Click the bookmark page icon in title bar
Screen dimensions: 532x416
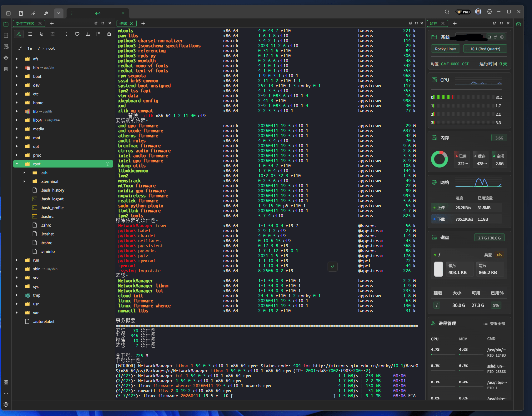(x=21, y=13)
